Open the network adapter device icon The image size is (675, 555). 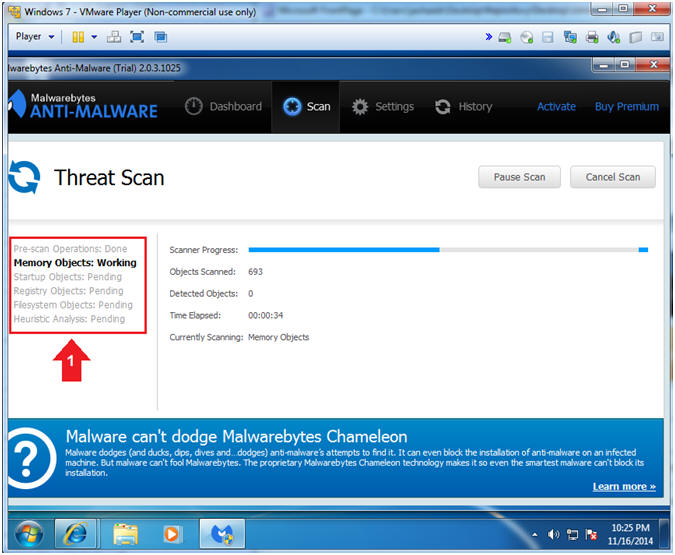click(570, 37)
